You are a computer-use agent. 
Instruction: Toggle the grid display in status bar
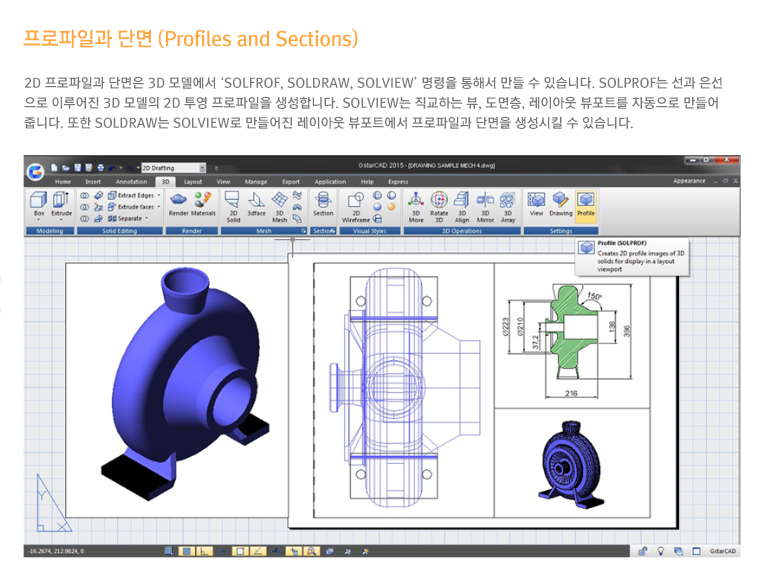pyautogui.click(x=186, y=551)
